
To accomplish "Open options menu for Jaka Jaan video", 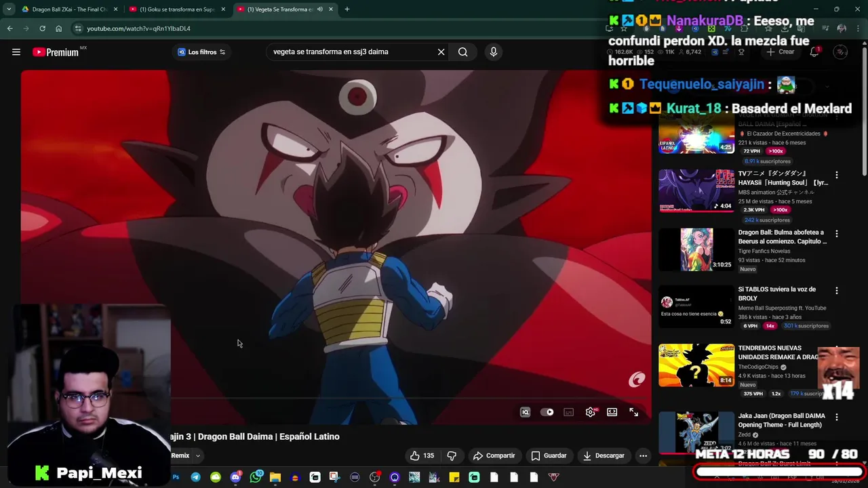I will (836, 417).
